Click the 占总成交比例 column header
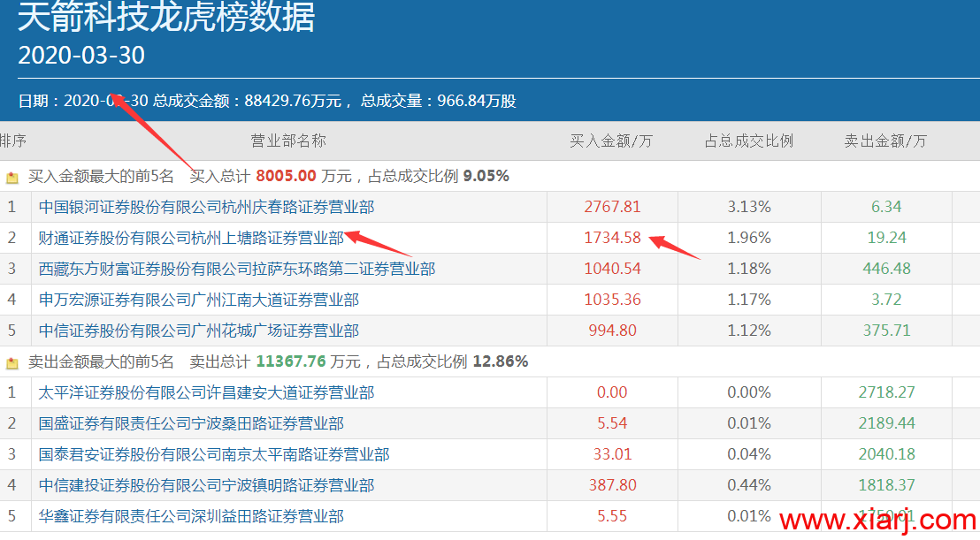 coord(749,141)
